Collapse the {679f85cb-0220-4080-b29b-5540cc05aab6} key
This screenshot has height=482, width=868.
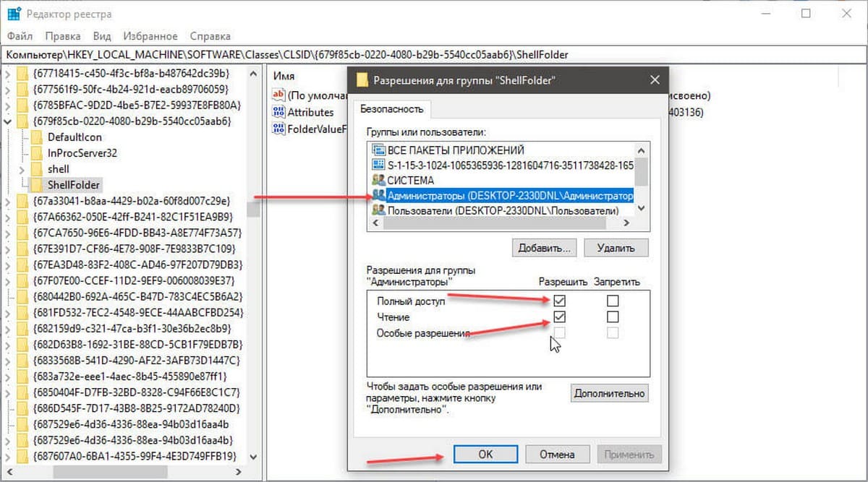click(x=8, y=121)
